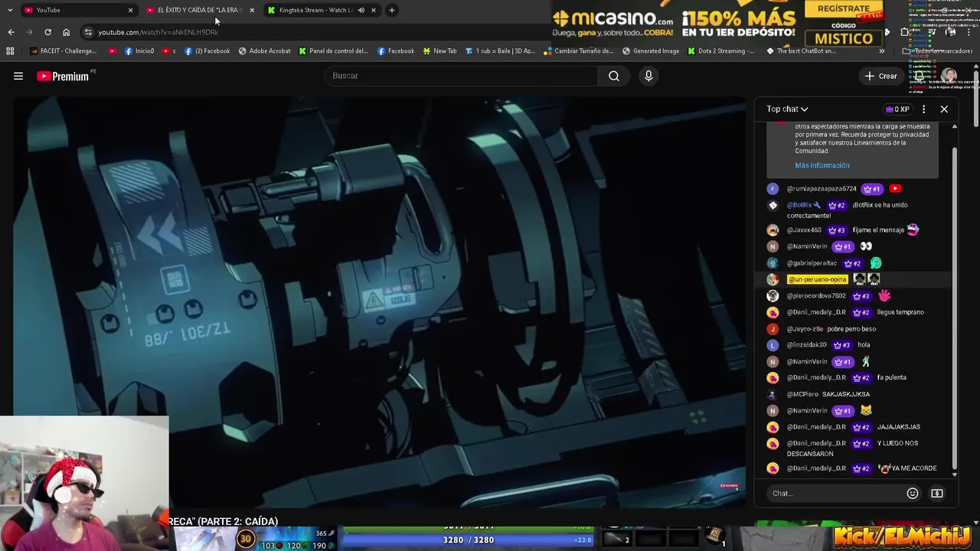
Task: Go to YouTube Premium home logo
Action: [63, 76]
